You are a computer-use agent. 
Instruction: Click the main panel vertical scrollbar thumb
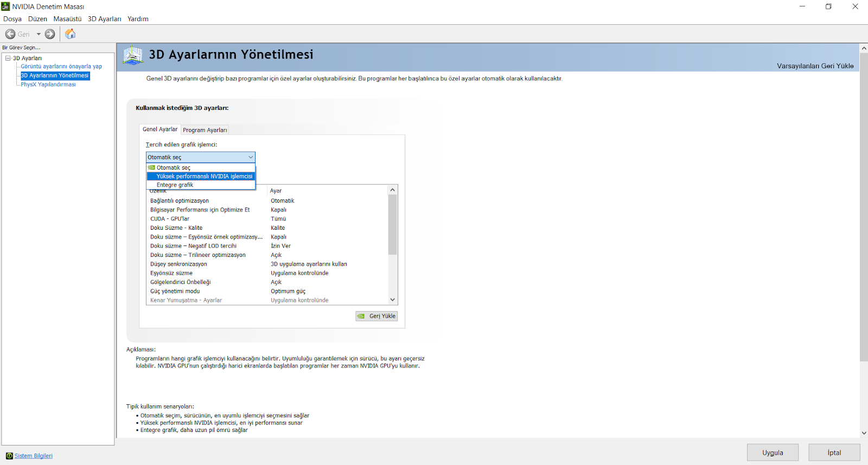(x=864, y=207)
